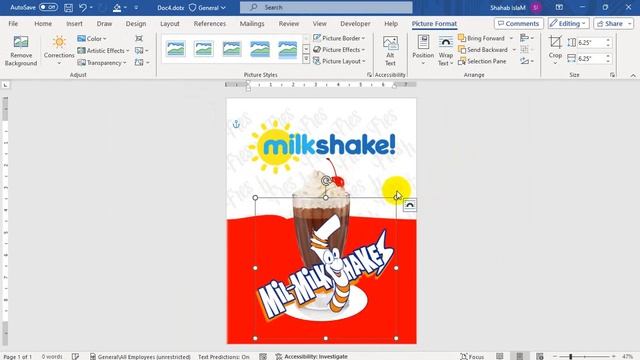The image size is (640, 360).
Task: Switch to the Insert tab
Action: 74,24
